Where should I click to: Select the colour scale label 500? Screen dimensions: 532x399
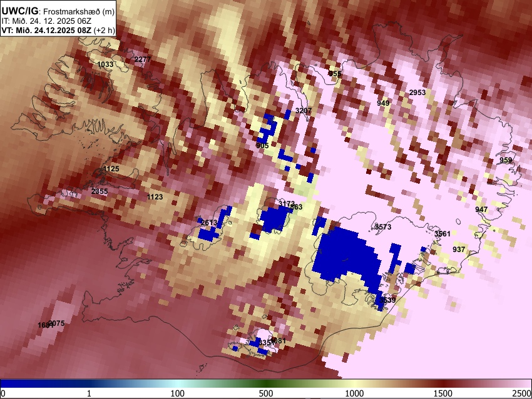pos(265,393)
